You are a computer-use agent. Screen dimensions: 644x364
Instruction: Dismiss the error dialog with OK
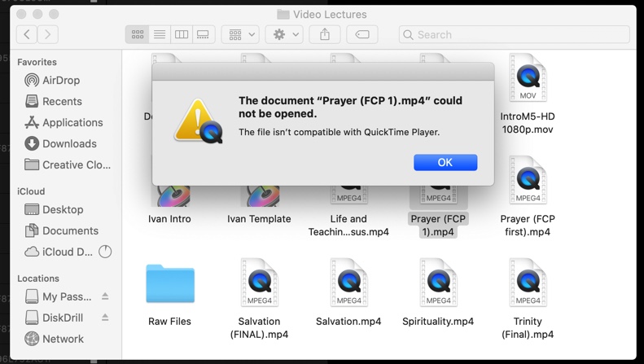[x=445, y=162]
